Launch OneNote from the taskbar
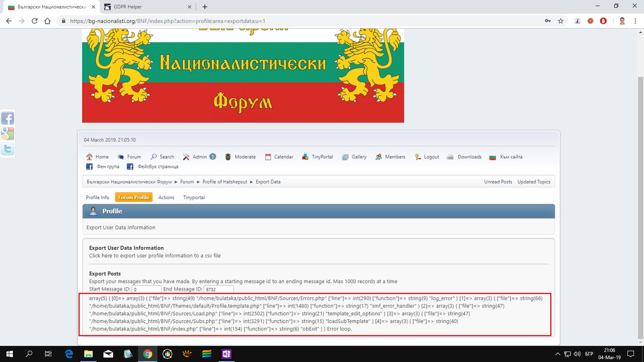Image resolution: width=644 pixels, height=362 pixels. coord(226,354)
